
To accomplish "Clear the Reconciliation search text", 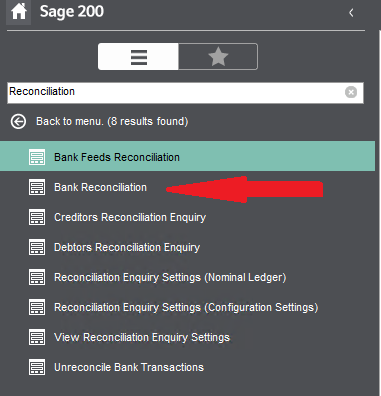I will [x=351, y=92].
